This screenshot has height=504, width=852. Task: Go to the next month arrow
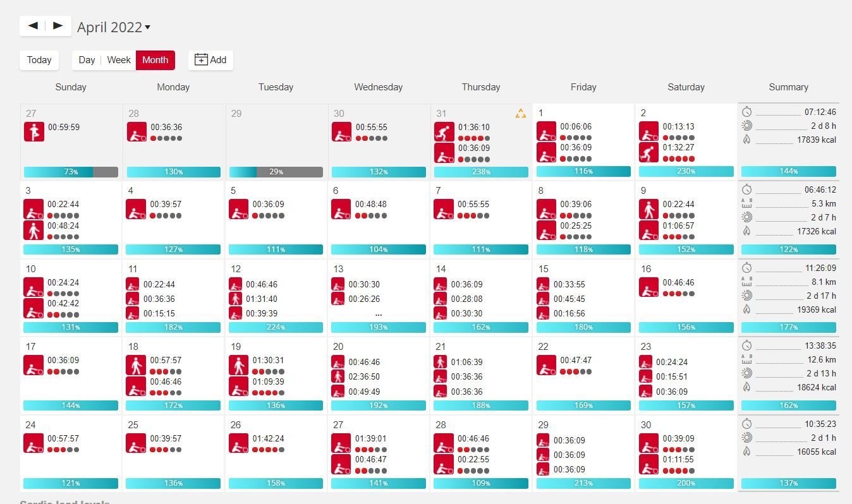[x=58, y=26]
